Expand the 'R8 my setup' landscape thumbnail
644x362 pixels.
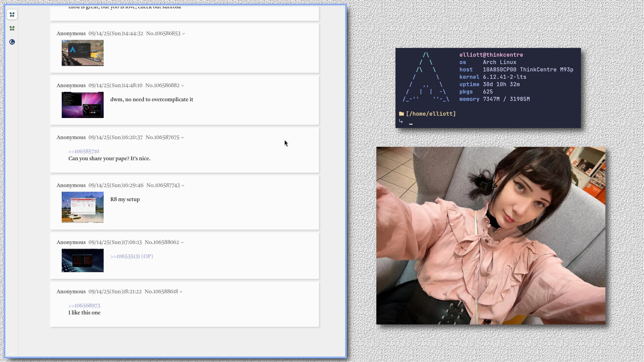point(83,207)
